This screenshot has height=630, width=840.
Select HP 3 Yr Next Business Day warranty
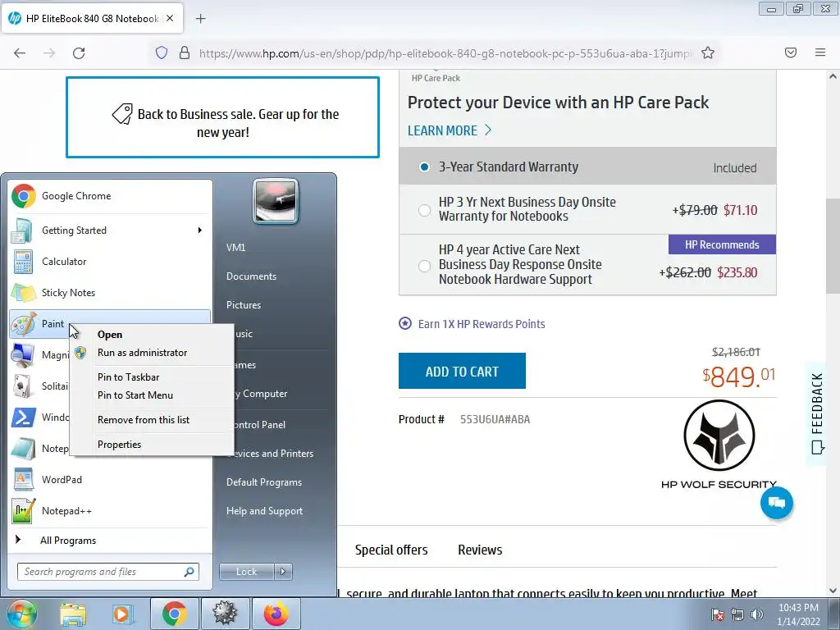point(424,210)
